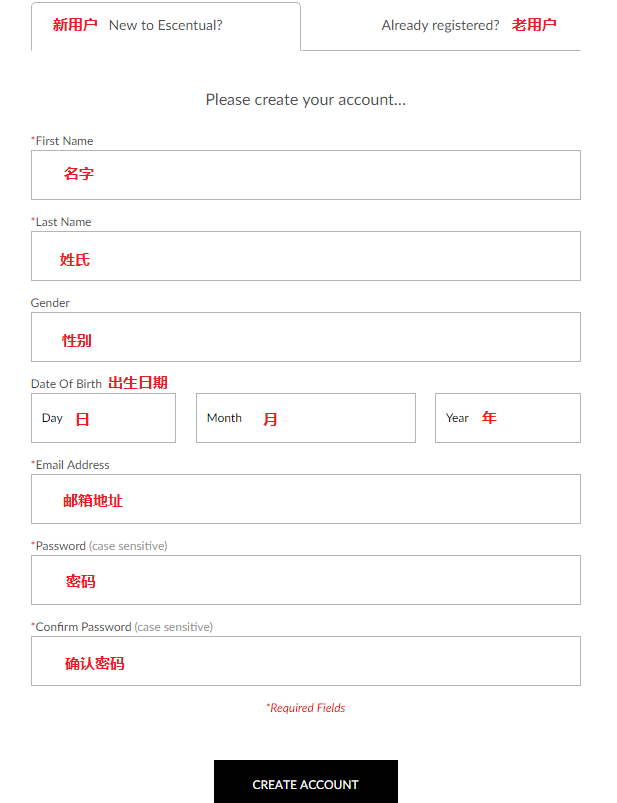This screenshot has height=803, width=617.
Task: Click into the Email Address input box
Action: (305, 499)
